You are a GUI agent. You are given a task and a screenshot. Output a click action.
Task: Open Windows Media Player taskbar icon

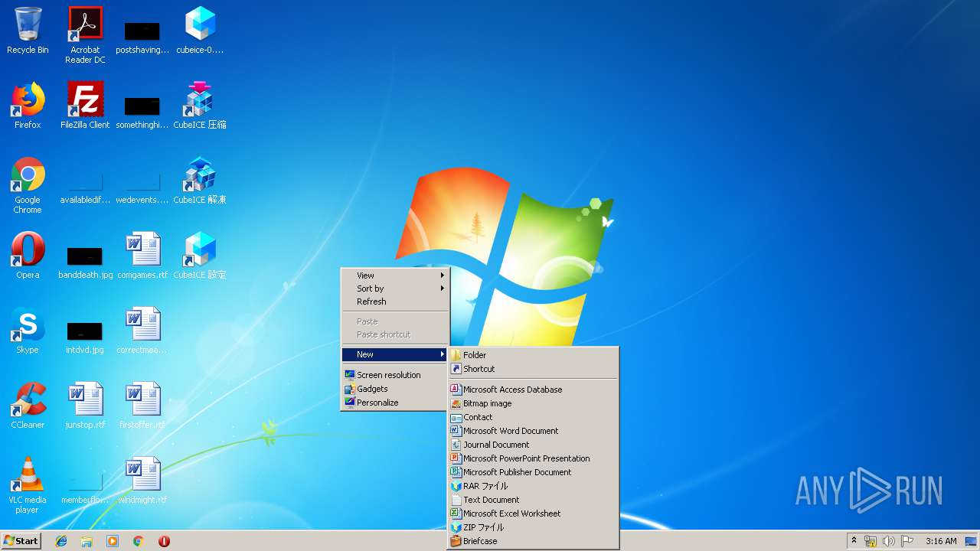[113, 541]
